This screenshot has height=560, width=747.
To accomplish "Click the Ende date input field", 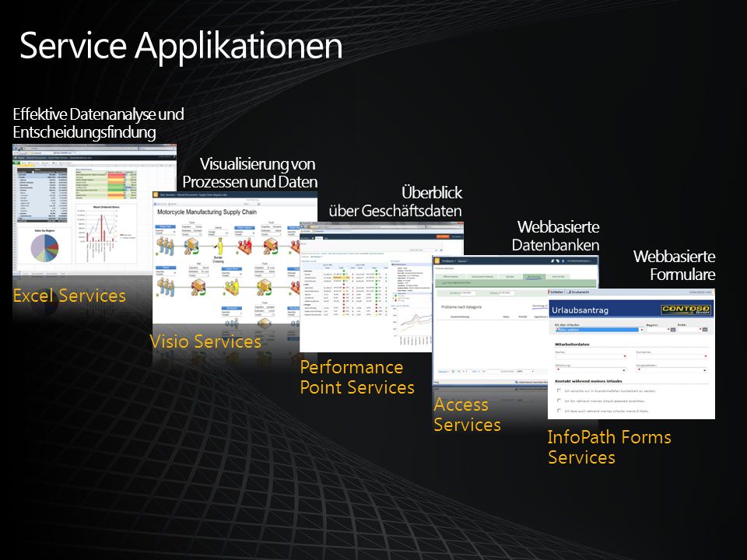I will tap(690, 330).
